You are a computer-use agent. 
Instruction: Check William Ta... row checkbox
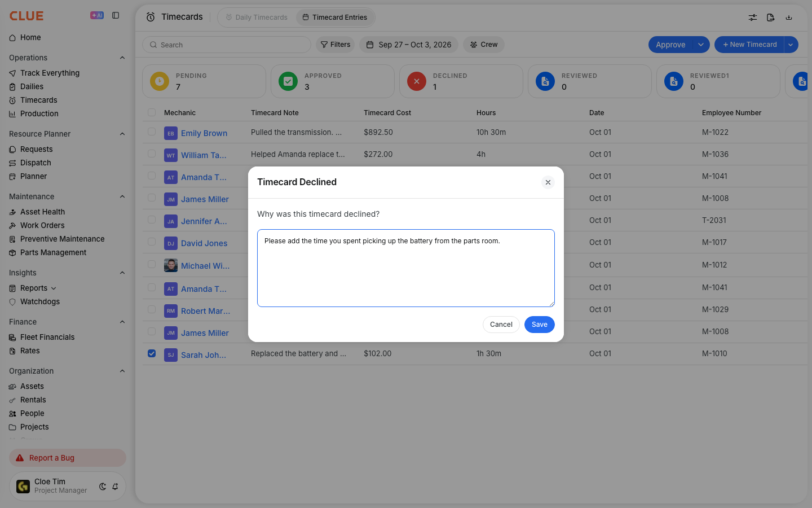click(152, 154)
